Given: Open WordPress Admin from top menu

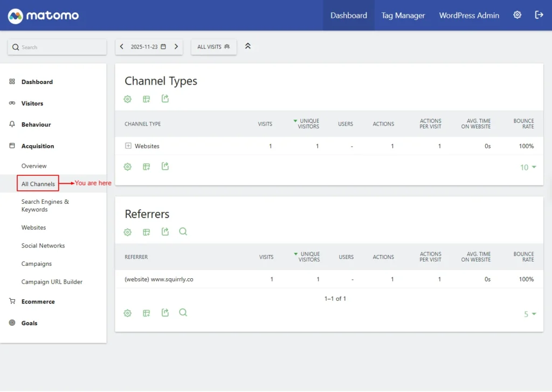Looking at the screenshot, I should tap(469, 15).
